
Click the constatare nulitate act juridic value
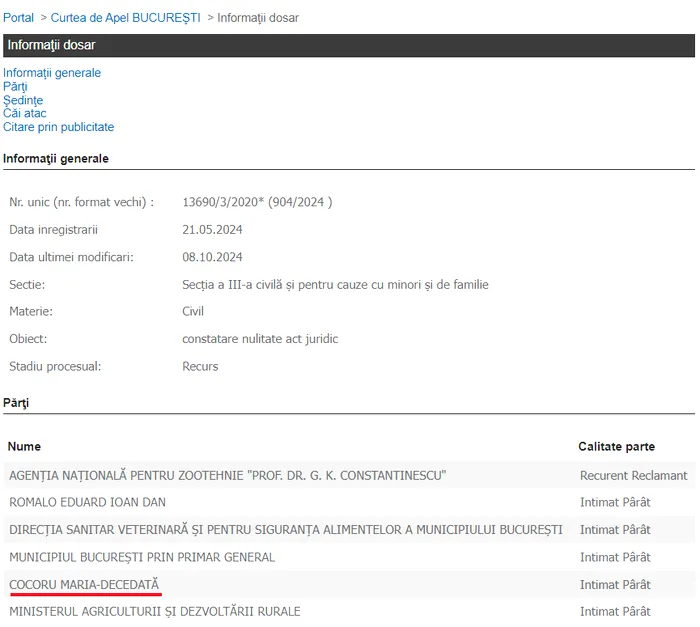(x=260, y=339)
